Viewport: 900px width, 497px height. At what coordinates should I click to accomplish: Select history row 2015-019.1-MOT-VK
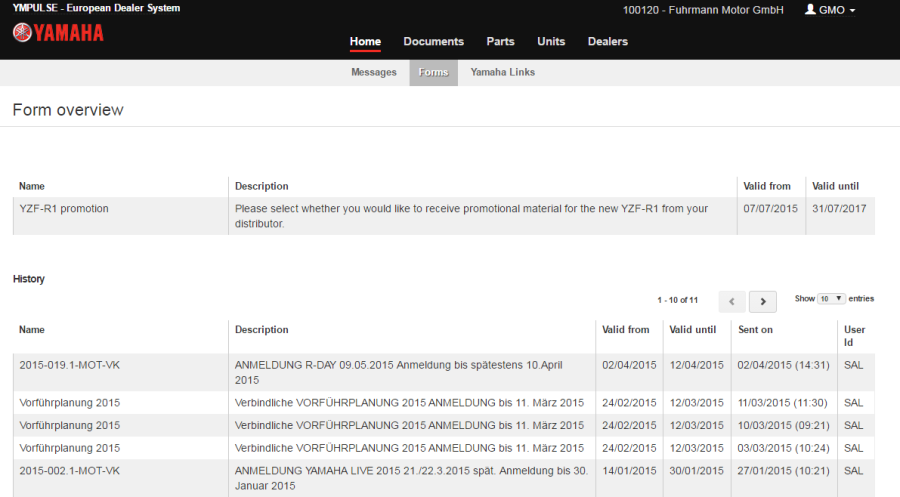444,372
